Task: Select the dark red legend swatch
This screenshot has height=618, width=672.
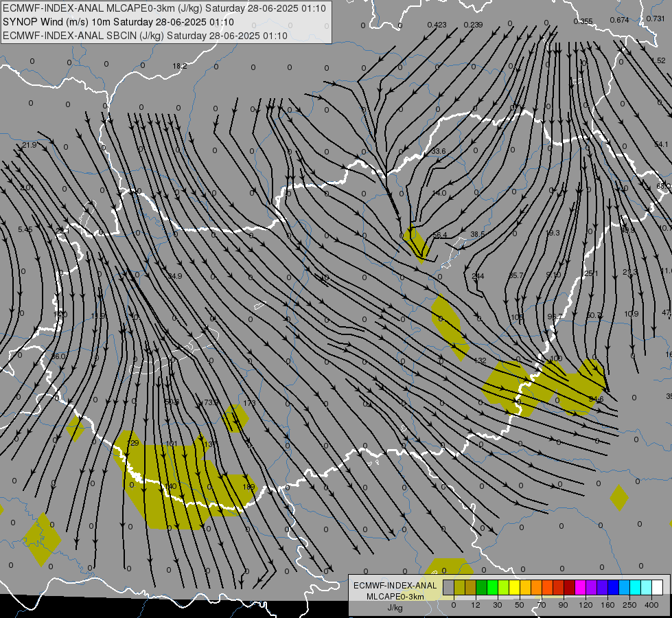Action: click(570, 588)
